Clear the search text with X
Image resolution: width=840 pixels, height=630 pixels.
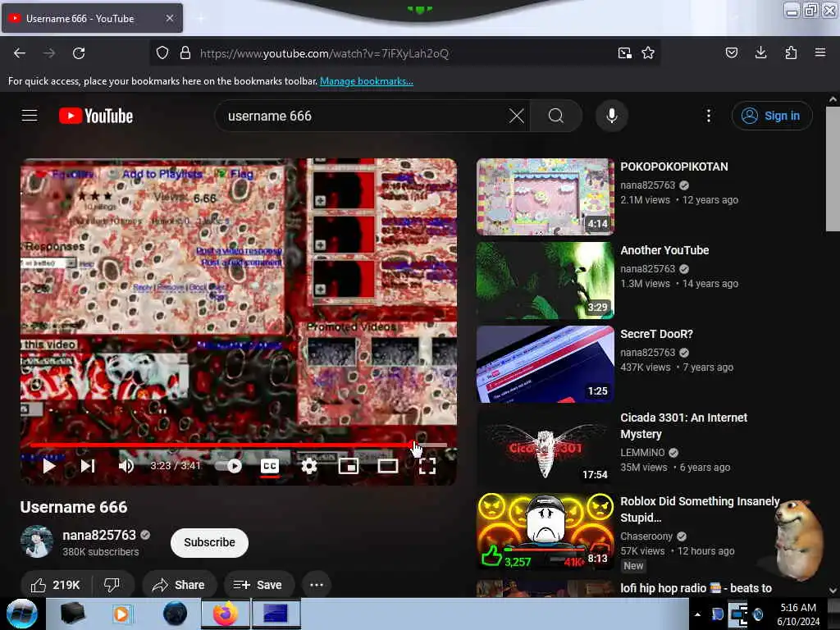(517, 116)
